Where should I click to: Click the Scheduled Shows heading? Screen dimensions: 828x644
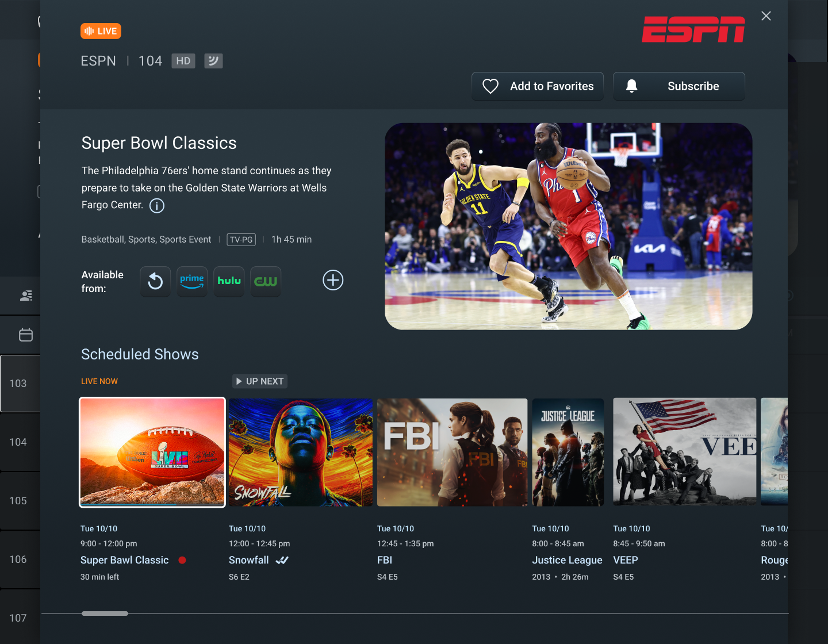[140, 354]
